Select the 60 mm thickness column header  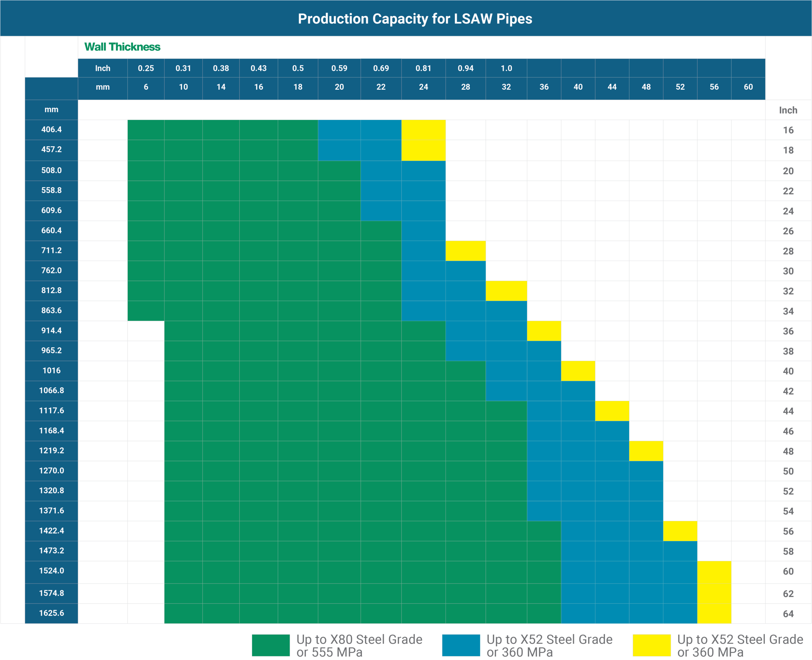click(x=748, y=87)
